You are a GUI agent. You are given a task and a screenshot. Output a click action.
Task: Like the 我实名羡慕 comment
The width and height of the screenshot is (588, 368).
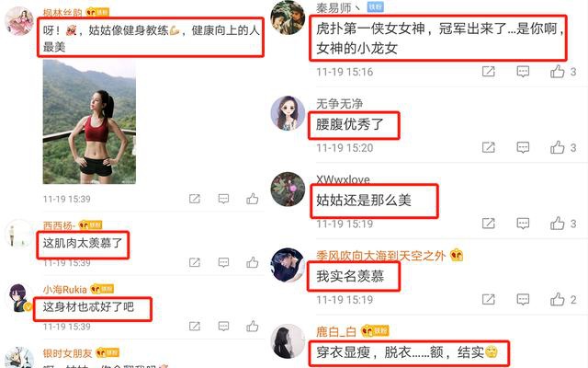558,300
